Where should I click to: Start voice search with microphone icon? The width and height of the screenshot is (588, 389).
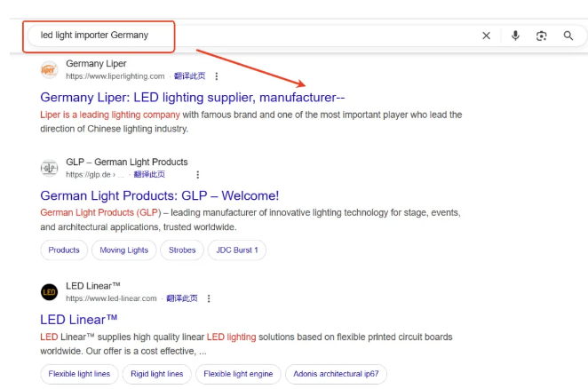(515, 36)
